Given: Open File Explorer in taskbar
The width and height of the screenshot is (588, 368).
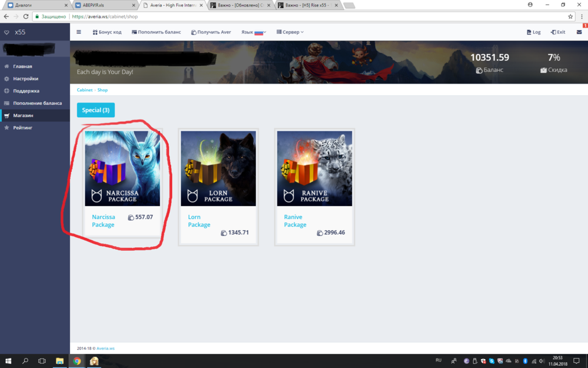Looking at the screenshot, I should tap(59, 361).
